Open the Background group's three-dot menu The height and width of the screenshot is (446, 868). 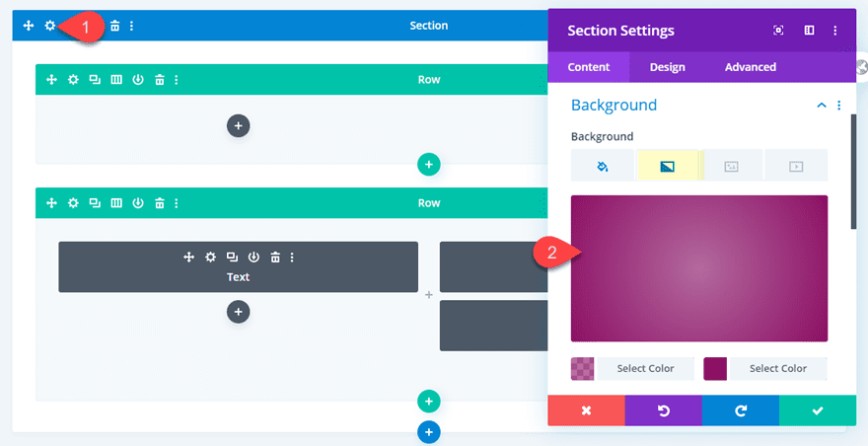[839, 106]
